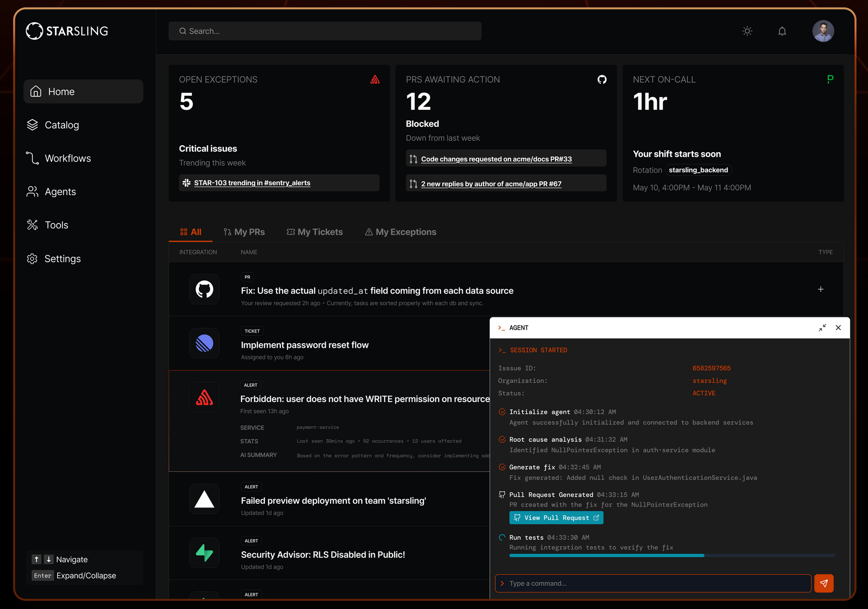Click the pull request icon beside PR #67
Image resolution: width=868 pixels, height=609 pixels.
[x=413, y=183]
